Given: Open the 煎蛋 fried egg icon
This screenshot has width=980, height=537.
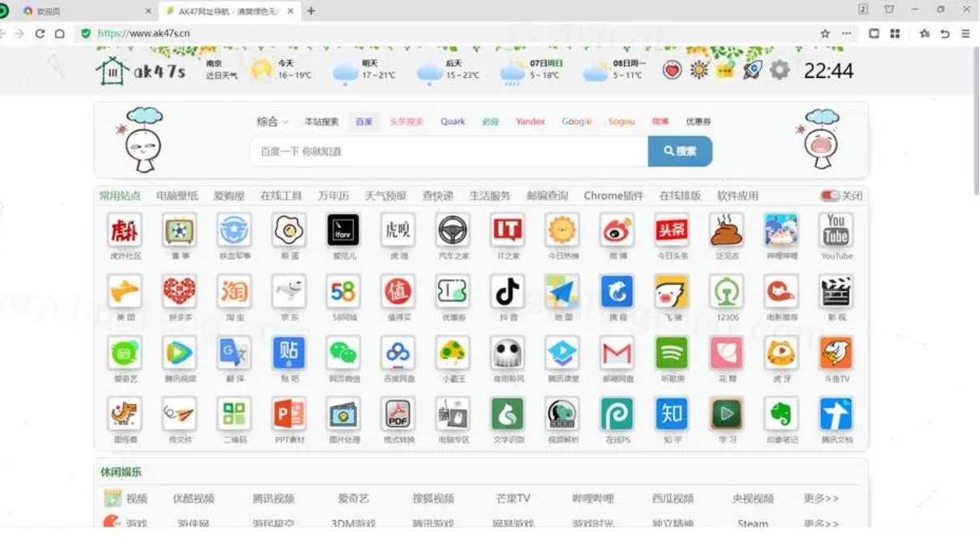Looking at the screenshot, I should tap(289, 230).
